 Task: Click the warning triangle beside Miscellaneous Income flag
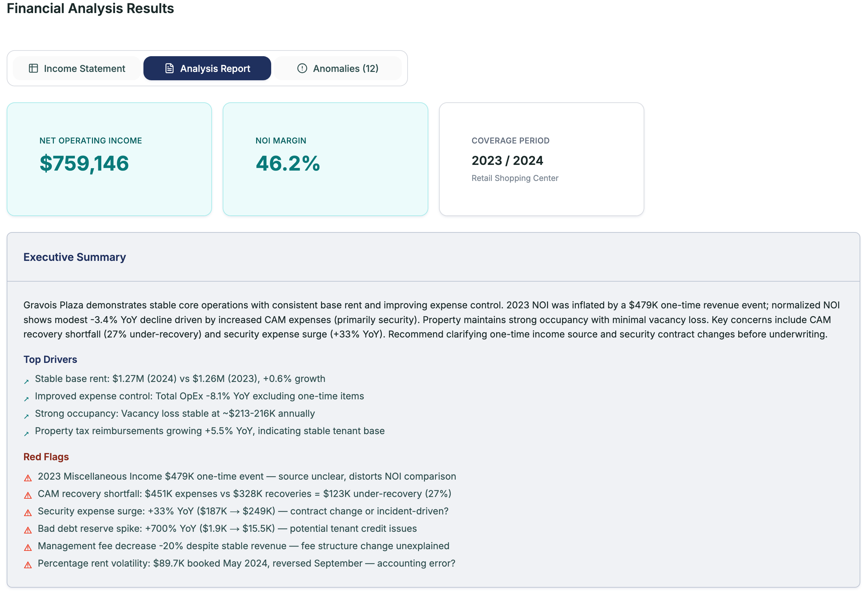28,477
